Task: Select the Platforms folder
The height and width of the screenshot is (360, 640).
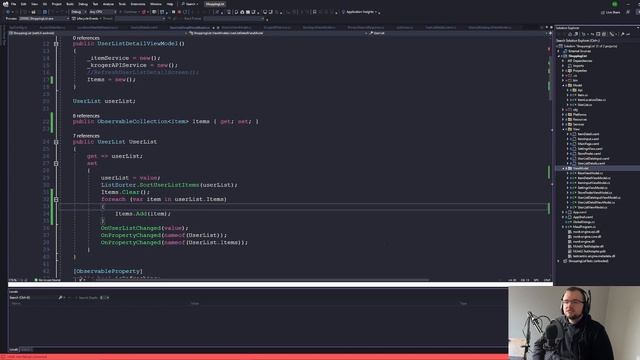Action: click(x=580, y=115)
